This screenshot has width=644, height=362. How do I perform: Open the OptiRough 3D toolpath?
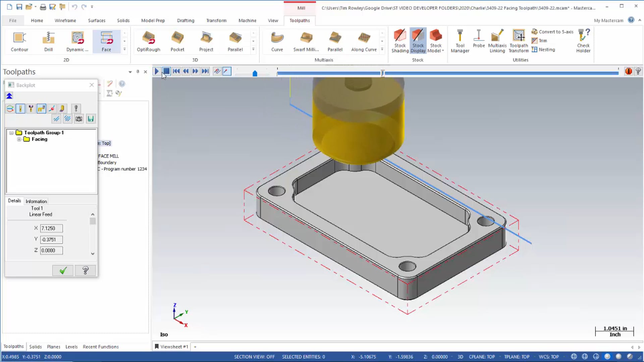click(x=149, y=42)
